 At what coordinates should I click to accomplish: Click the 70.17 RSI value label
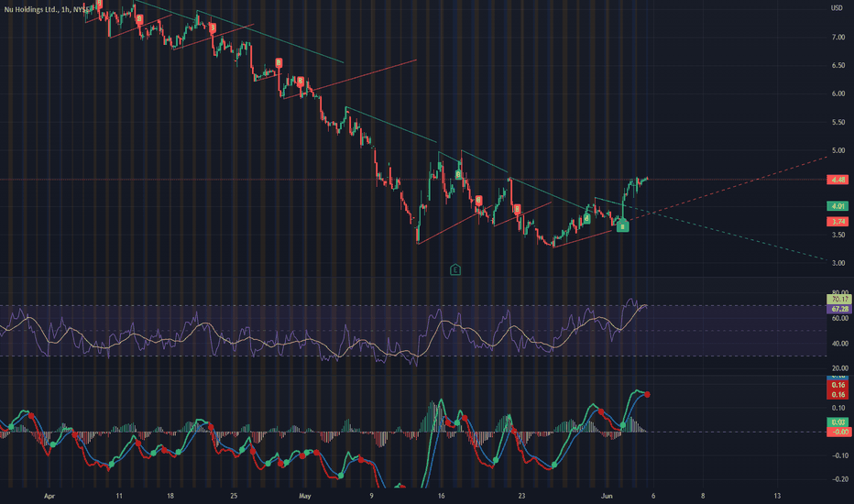[838, 299]
